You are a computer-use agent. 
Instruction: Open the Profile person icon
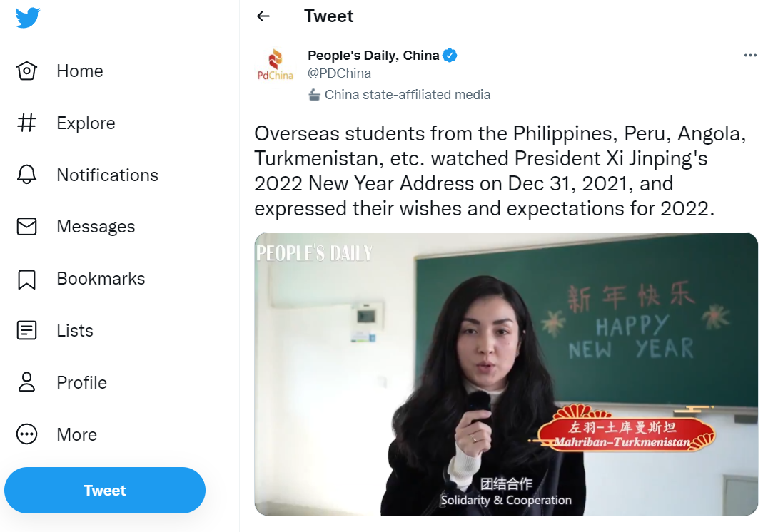(26, 382)
